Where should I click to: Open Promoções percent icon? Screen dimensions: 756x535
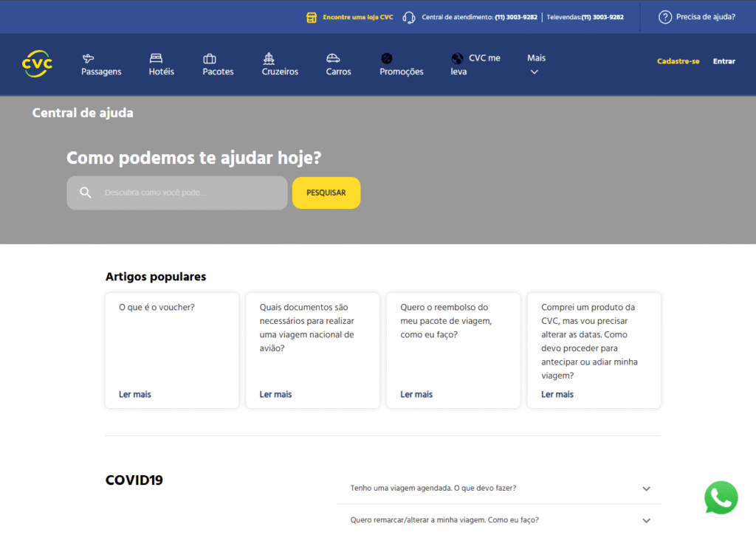(387, 58)
